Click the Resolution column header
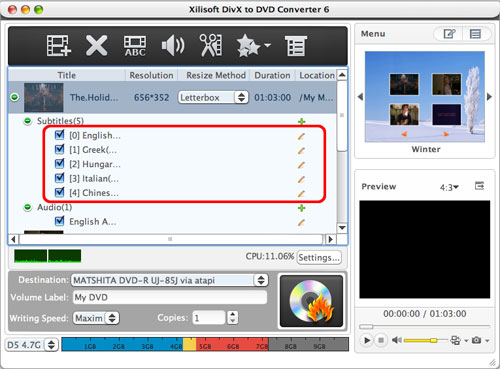Image resolution: width=500 pixels, height=369 pixels. point(151,75)
